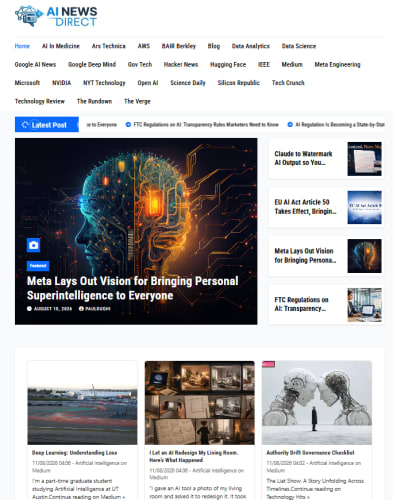Image resolution: width=393 pixels, height=500 pixels.
Task: Go to Google AI News section
Action: pyautogui.click(x=35, y=64)
